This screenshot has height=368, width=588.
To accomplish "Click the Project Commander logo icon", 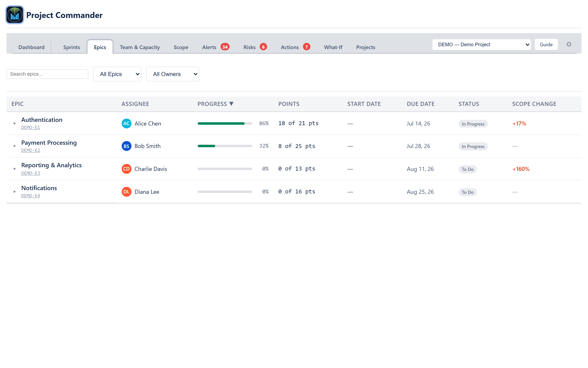I will (x=14, y=15).
